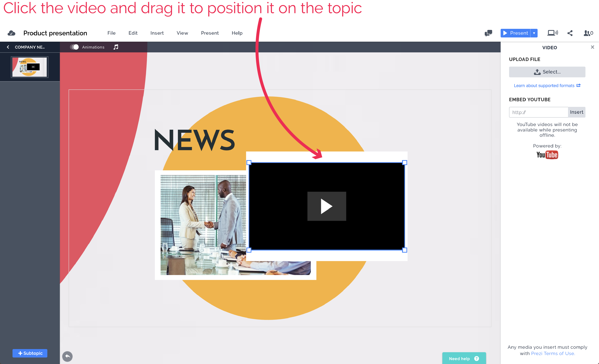
Task: Open the Insert menu
Action: coord(157,33)
